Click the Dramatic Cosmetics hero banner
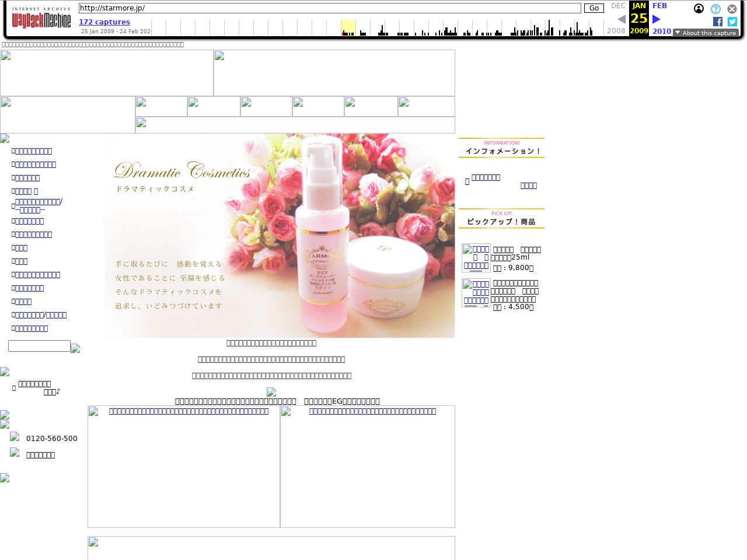Screen dimensions: 747x560 pos(280,236)
